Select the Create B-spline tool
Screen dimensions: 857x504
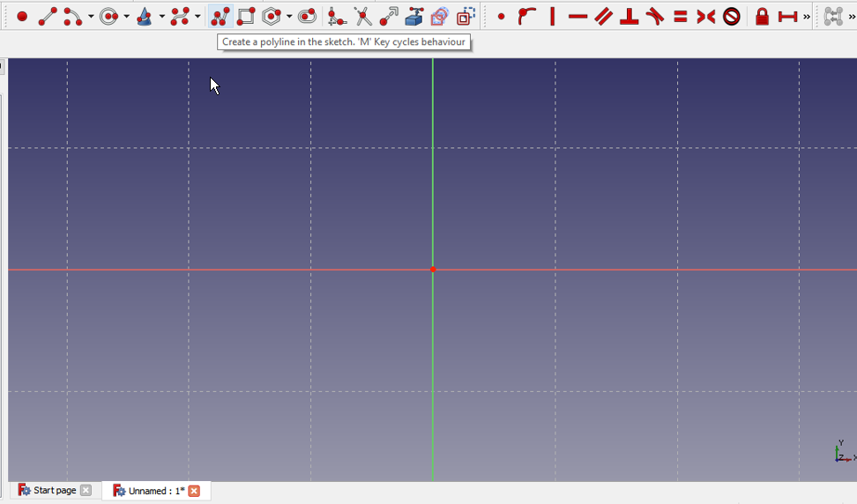(x=180, y=17)
